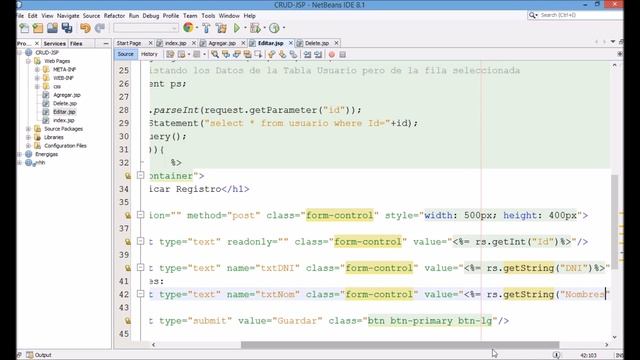Click the New Project toolbar icon
This screenshot has height=360, width=640.
(x=38, y=28)
